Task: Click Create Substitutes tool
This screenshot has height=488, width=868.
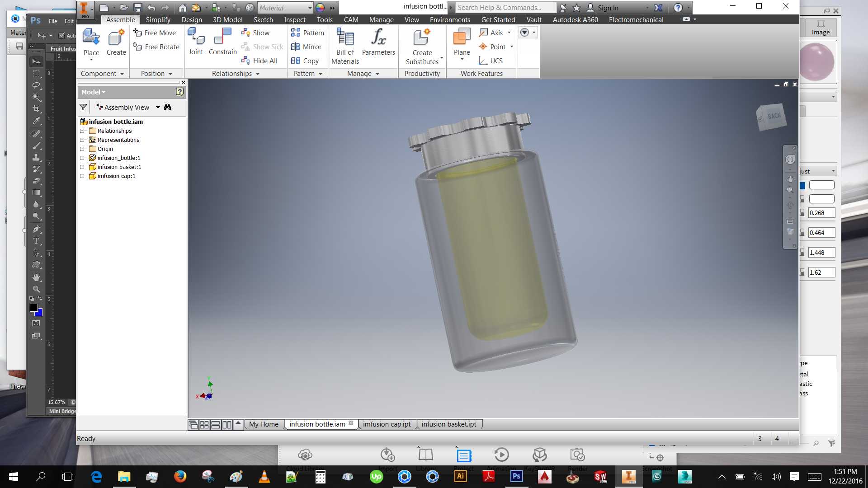Action: tap(422, 46)
